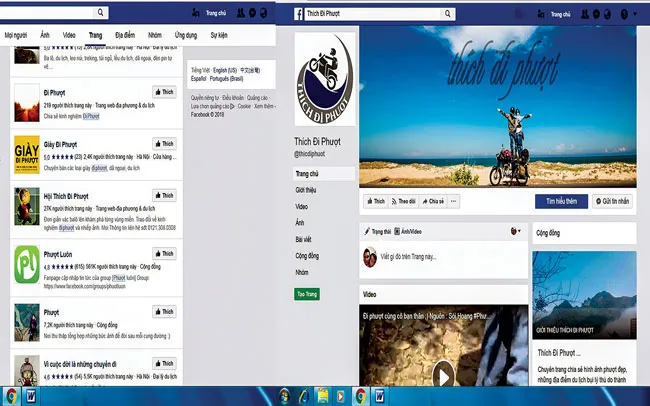
Task: Play the Đi phượt cùng cô bạn thân video
Action: pyautogui.click(x=444, y=375)
